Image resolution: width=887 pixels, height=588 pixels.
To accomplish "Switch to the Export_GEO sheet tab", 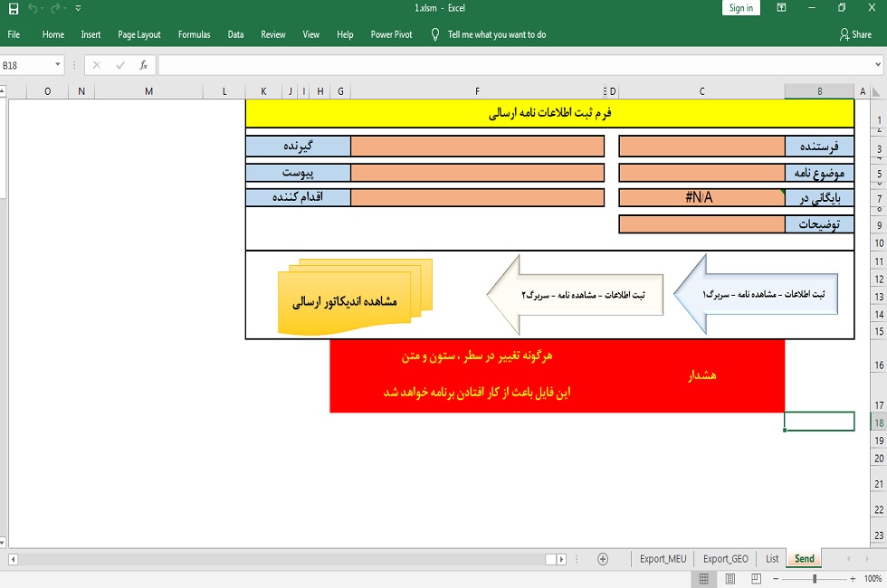I will pyautogui.click(x=726, y=559).
